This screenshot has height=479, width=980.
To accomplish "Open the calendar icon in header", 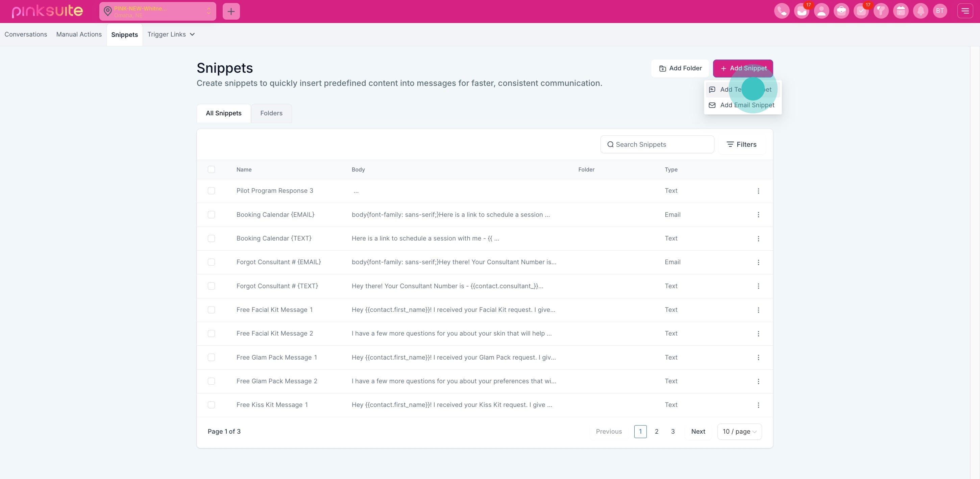I will [x=901, y=11].
